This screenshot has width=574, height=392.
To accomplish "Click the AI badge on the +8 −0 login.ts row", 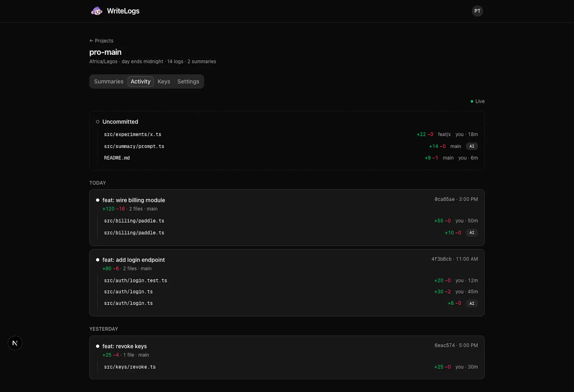I will (472, 303).
